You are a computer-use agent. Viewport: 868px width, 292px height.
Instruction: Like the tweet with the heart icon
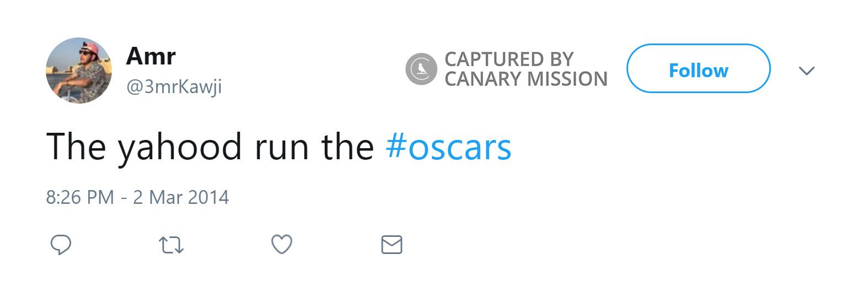tap(281, 245)
